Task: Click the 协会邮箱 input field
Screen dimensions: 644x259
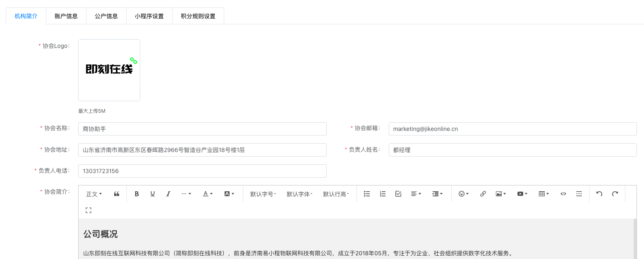Action: click(x=512, y=129)
